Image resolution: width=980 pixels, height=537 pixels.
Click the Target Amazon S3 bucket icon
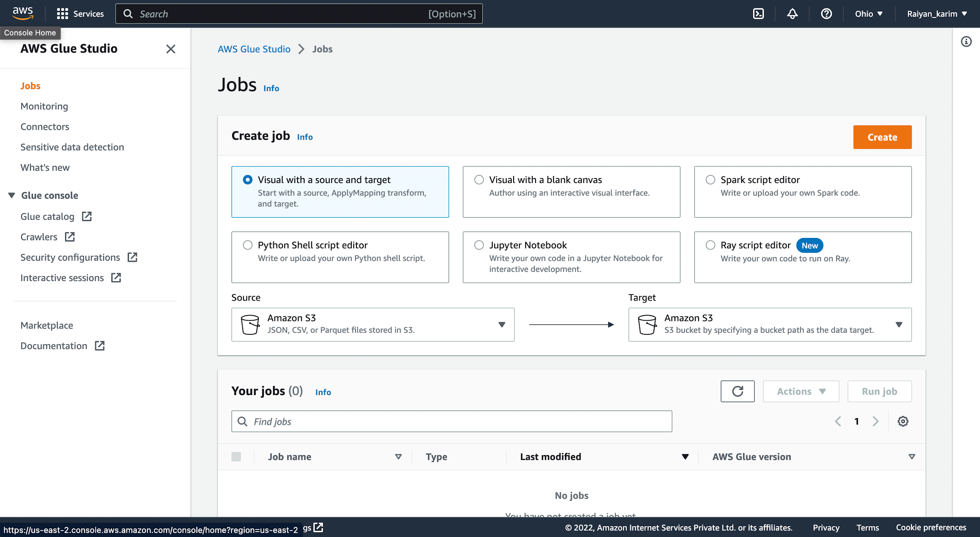(647, 325)
